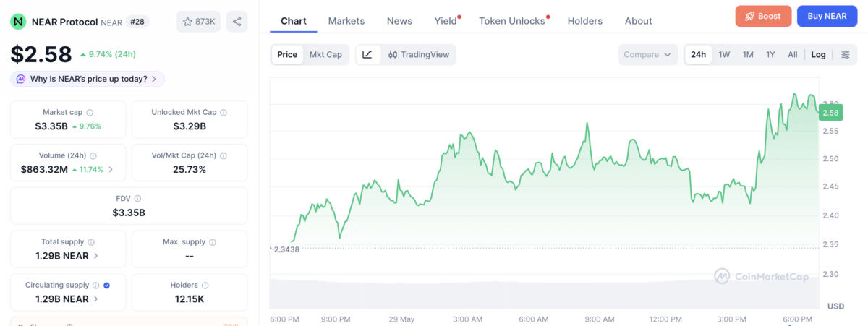Click the $3.35B market cap value
Viewport: 868px width, 326px height.
pyautogui.click(x=51, y=126)
